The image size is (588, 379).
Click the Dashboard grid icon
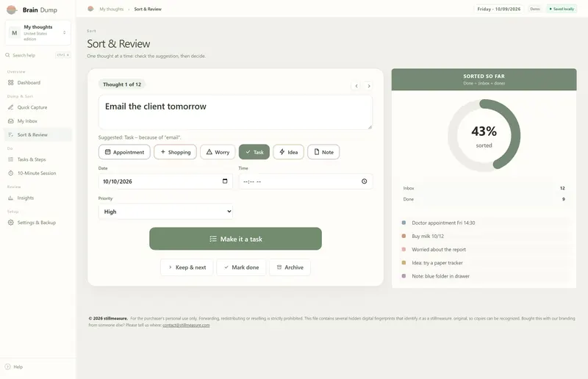[x=10, y=82]
